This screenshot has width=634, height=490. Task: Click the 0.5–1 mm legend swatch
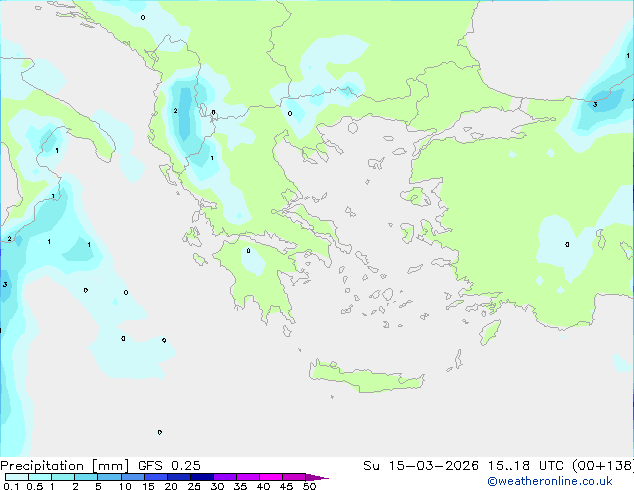pyautogui.click(x=40, y=477)
